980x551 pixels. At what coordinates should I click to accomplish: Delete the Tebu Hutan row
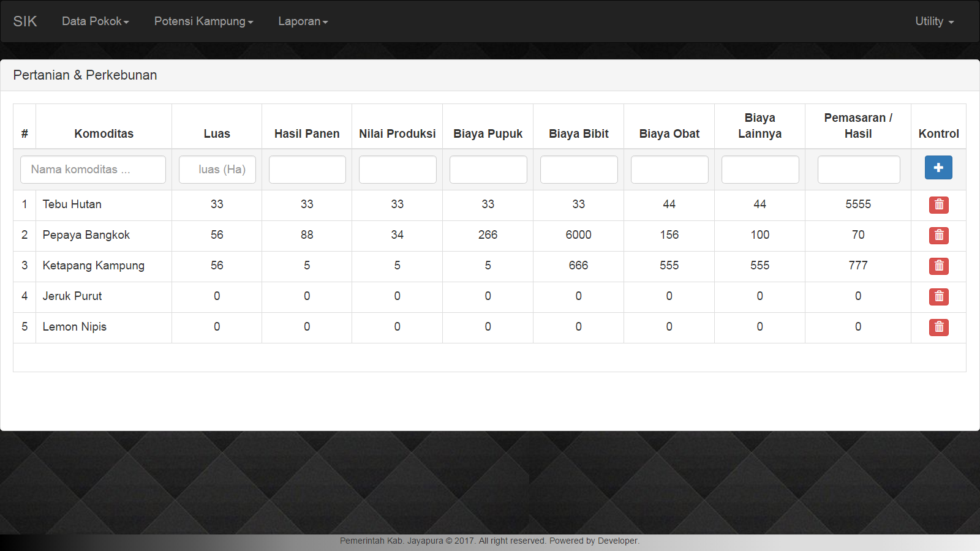point(938,204)
